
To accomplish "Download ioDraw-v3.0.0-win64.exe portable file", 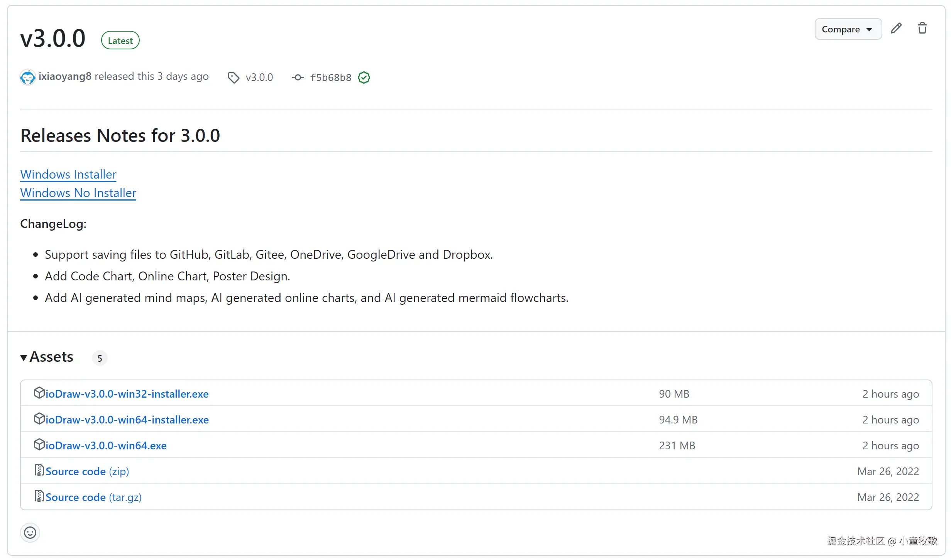I will coord(106,445).
